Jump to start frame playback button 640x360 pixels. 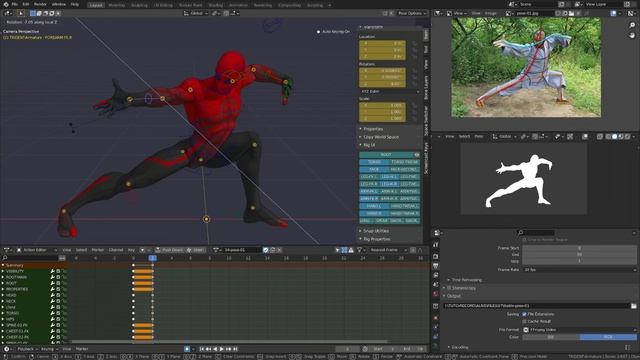tap(202, 349)
